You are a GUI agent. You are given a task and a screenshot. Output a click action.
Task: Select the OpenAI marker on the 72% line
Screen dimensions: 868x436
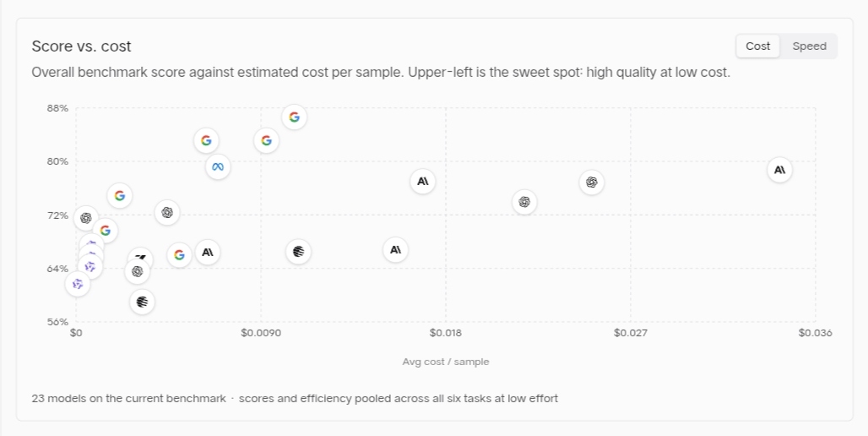167,213
